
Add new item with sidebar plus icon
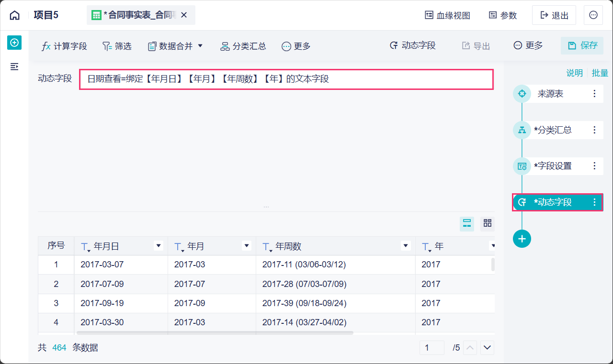pos(14,43)
